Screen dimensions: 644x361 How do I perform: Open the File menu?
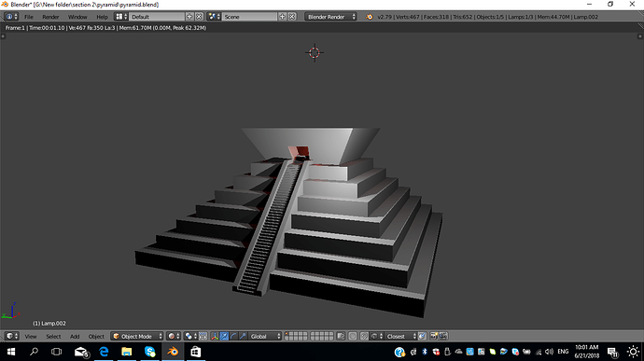[29, 17]
